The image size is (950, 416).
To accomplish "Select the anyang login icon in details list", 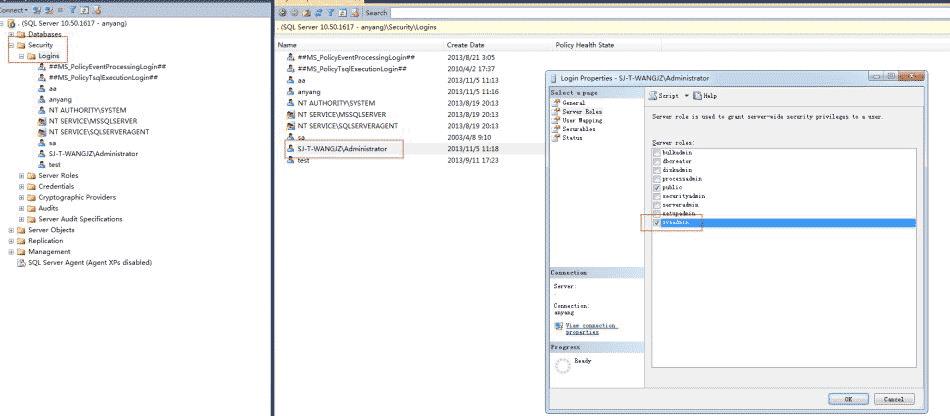I will pyautogui.click(x=290, y=91).
